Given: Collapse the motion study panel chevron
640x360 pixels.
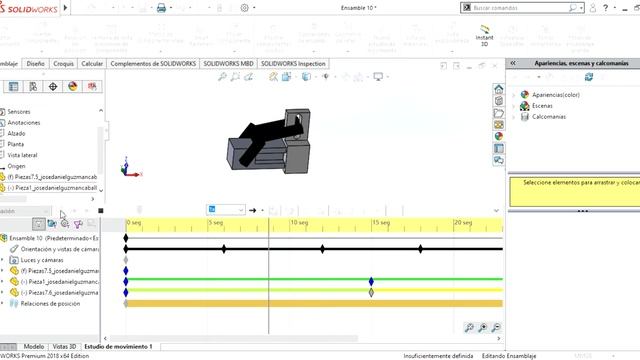Looking at the screenshot, I should pyautogui.click(x=496, y=211).
